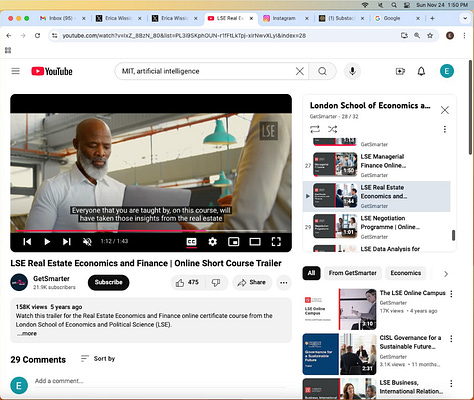
Task: Expand the description with ...more
Action: click(x=27, y=334)
